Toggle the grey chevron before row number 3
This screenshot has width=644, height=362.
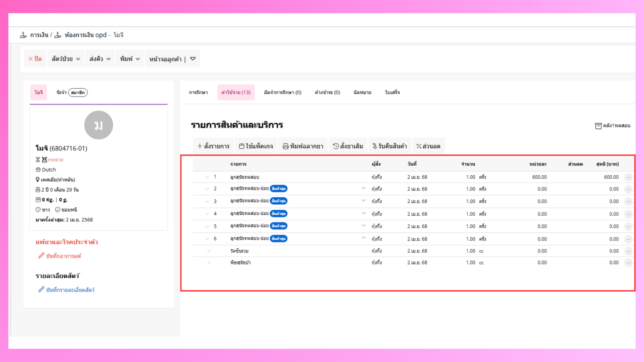point(207,201)
